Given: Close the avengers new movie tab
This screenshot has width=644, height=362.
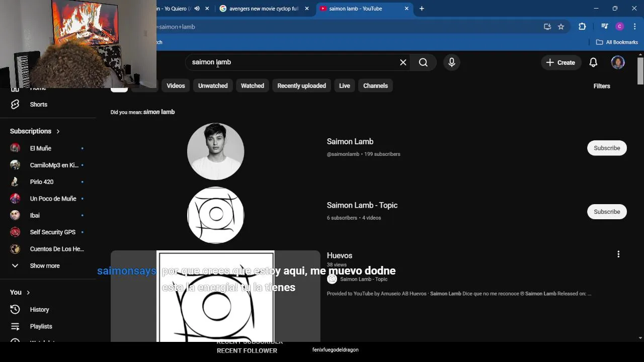Looking at the screenshot, I should [307, 9].
